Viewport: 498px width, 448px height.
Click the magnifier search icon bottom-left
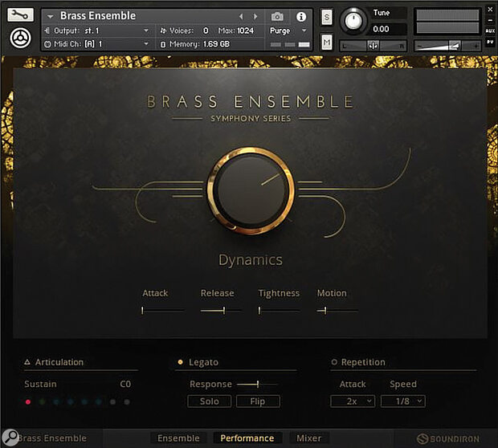pos(10,438)
